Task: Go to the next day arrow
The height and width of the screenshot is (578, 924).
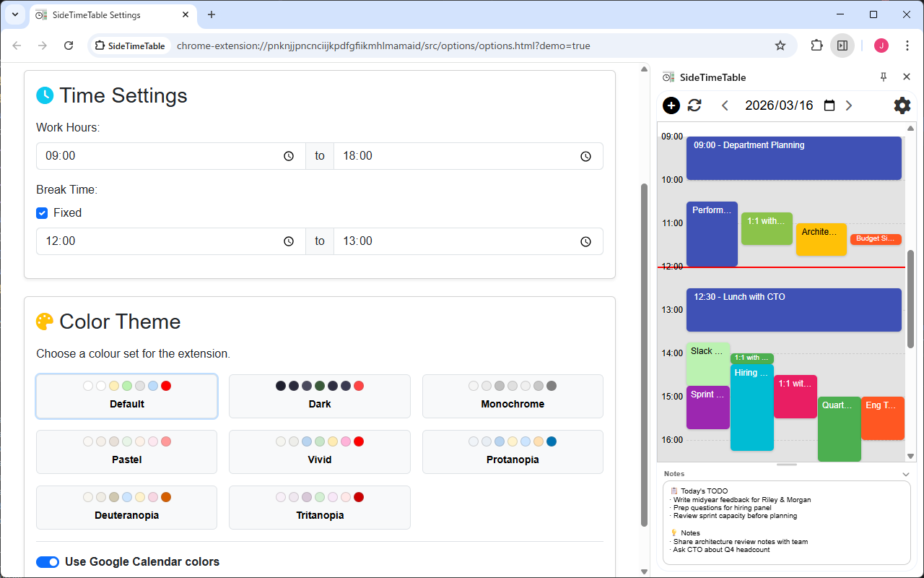Action: pos(849,105)
